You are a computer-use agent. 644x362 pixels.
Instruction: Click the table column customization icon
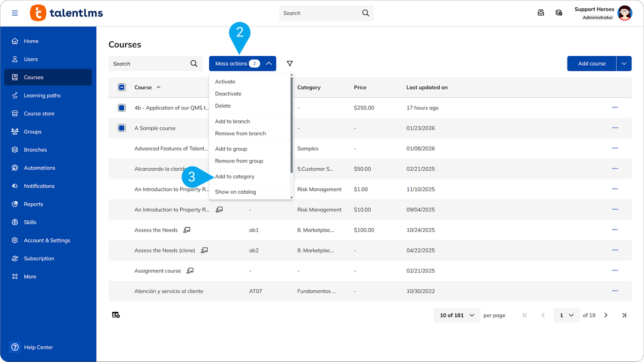116,315
